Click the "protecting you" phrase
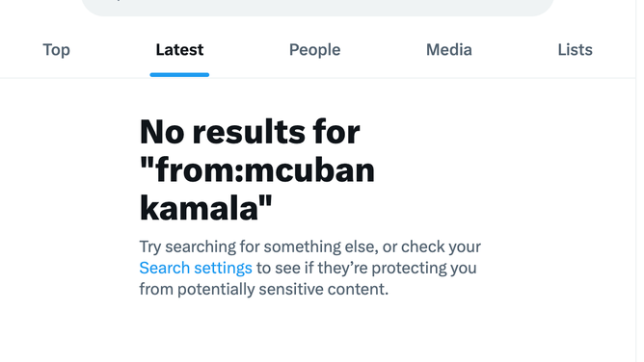 tap(424, 268)
